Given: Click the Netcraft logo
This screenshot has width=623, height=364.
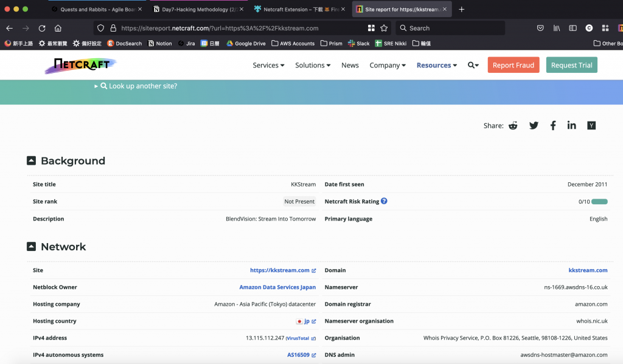Looking at the screenshot, I should click(x=81, y=66).
